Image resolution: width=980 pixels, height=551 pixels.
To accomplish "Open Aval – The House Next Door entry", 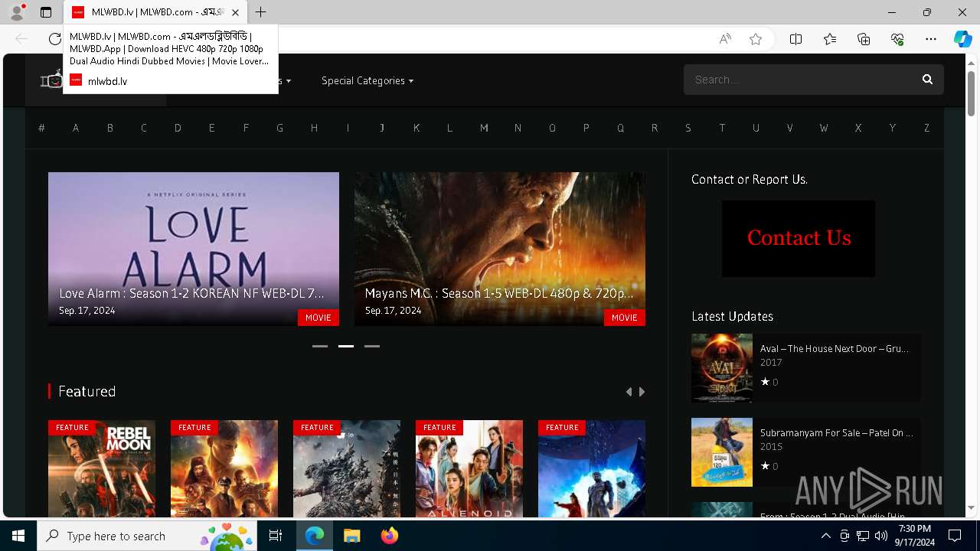I will coord(835,348).
